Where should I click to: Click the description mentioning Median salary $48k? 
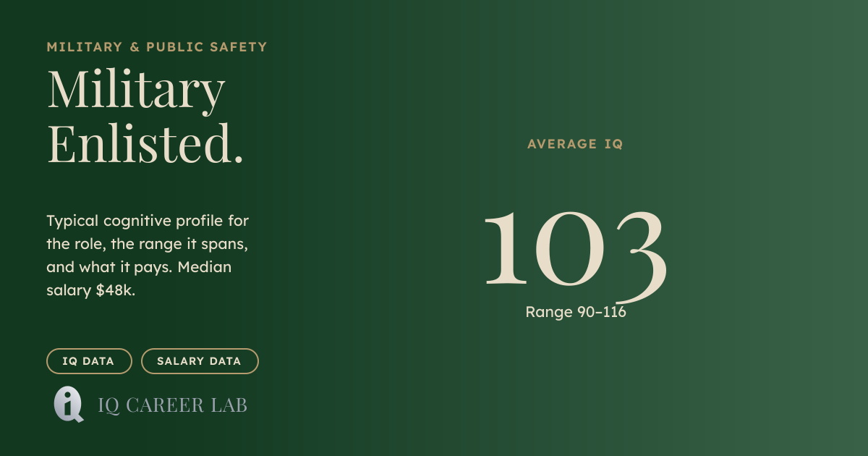point(148,256)
